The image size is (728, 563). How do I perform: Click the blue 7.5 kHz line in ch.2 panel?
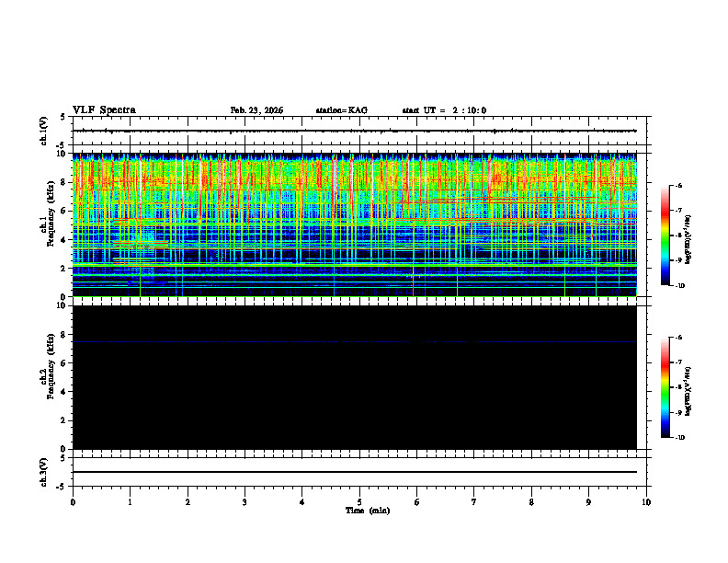(354, 342)
